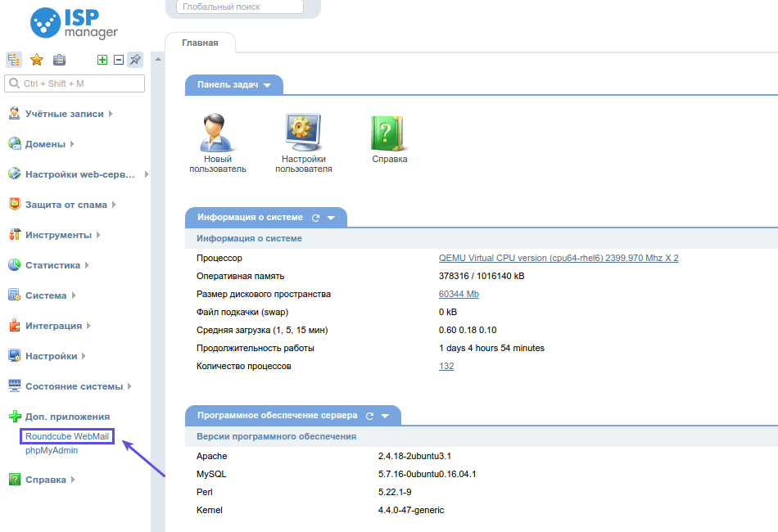The height and width of the screenshot is (532, 778).
Task: Select the uptime text 1 days 4 hours 54 minutes
Action: click(491, 348)
